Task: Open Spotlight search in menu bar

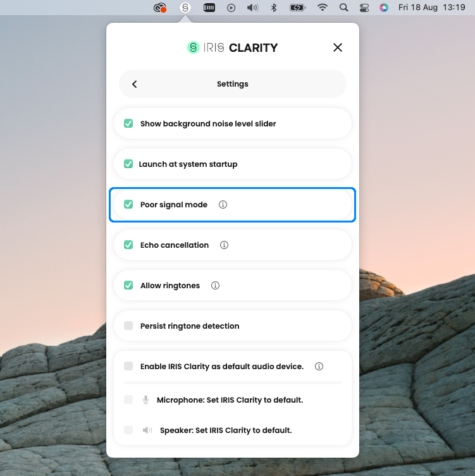Action: [343, 8]
